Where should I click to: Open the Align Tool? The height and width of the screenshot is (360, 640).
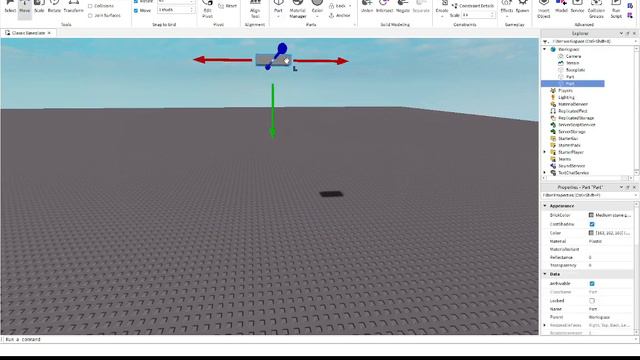click(x=255, y=9)
